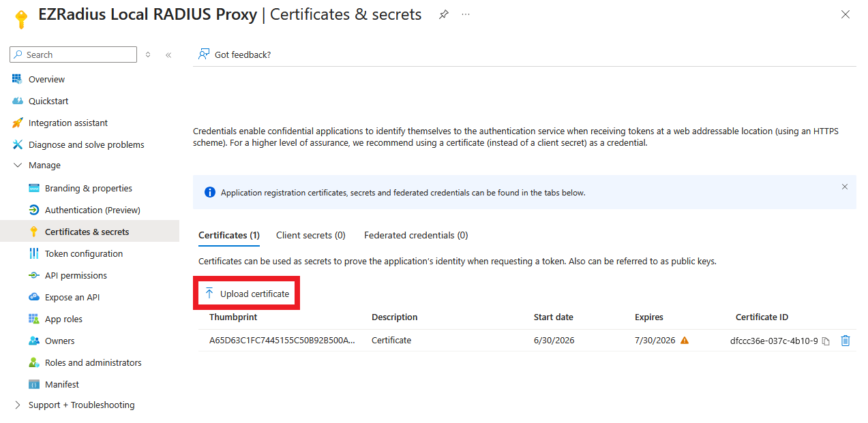Viewport: 868px width, 423px height.
Task: Click the App roles icon
Action: 34,319
